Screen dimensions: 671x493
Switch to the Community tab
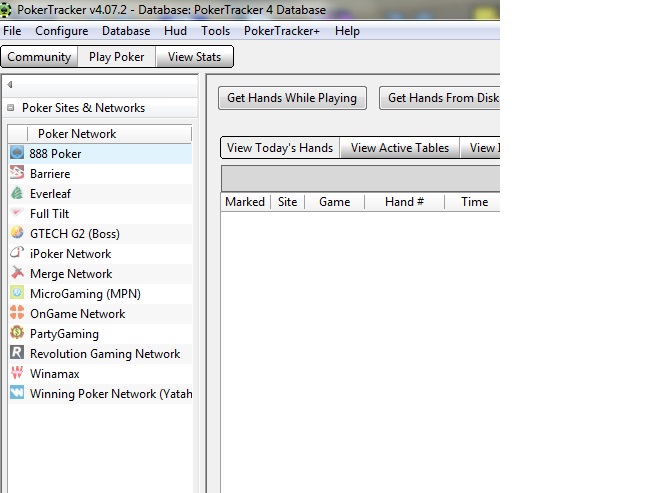coord(39,56)
